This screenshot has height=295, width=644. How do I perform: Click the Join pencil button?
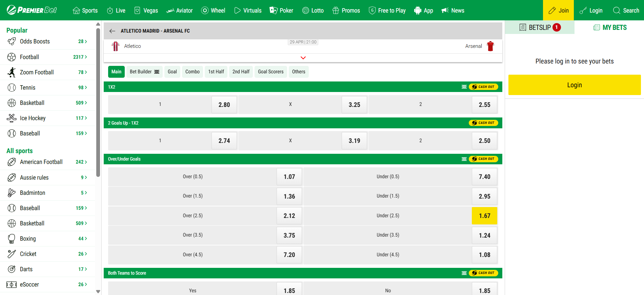click(x=558, y=10)
